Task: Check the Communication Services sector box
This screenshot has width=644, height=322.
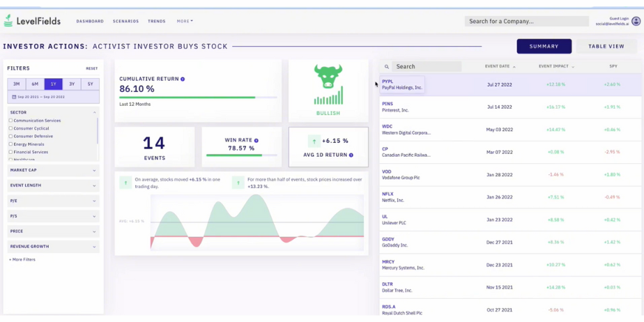Action: (10, 121)
